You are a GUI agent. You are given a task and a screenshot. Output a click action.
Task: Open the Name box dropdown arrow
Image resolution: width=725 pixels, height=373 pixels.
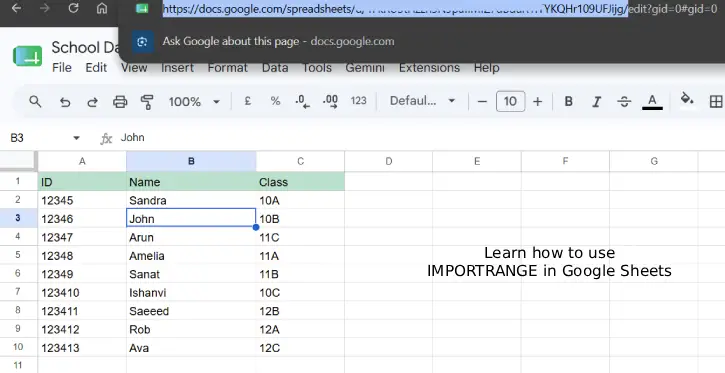tap(76, 138)
